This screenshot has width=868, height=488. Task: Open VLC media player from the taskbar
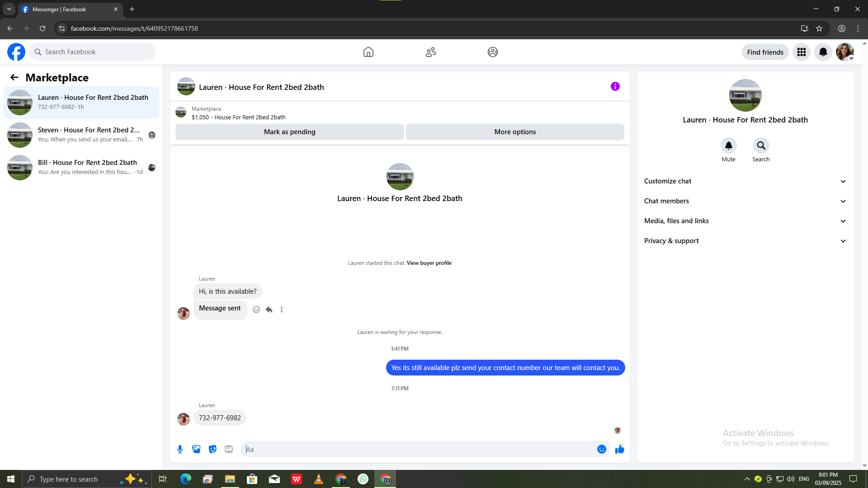(x=319, y=479)
